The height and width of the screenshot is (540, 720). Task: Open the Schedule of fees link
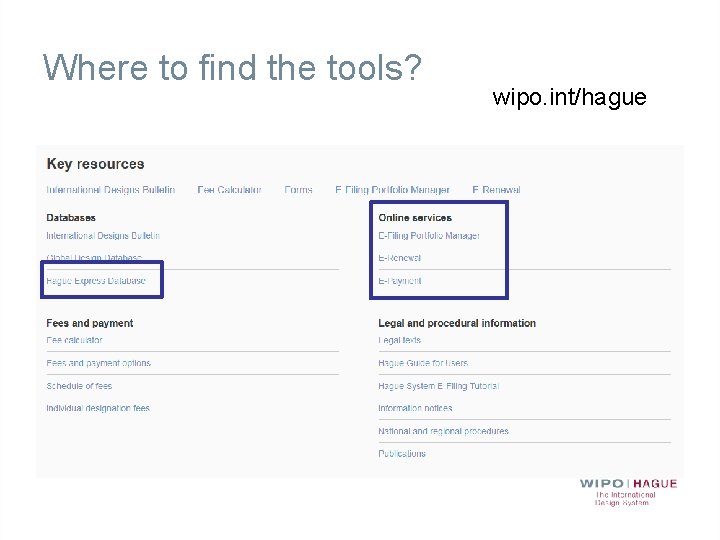click(x=79, y=386)
